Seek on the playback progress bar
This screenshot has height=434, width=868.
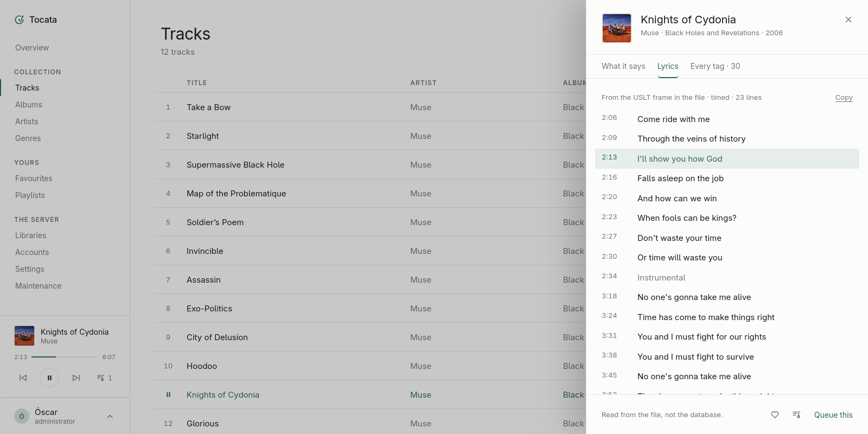(65, 357)
